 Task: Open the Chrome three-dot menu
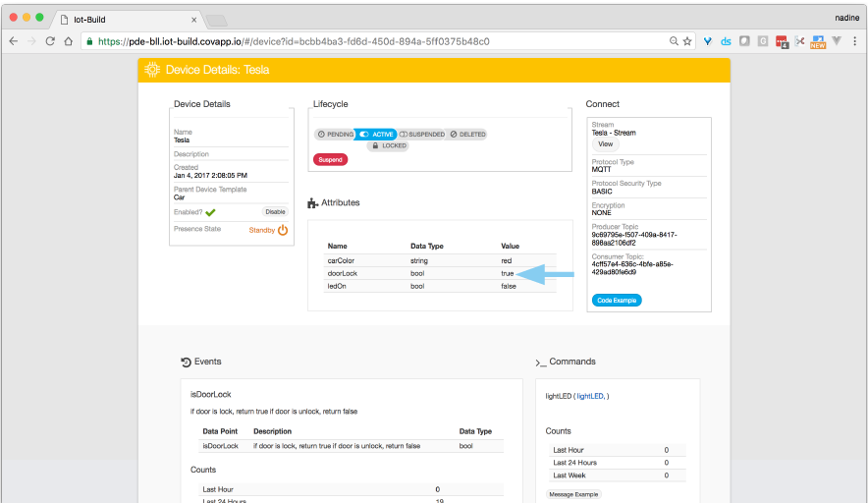(852, 41)
